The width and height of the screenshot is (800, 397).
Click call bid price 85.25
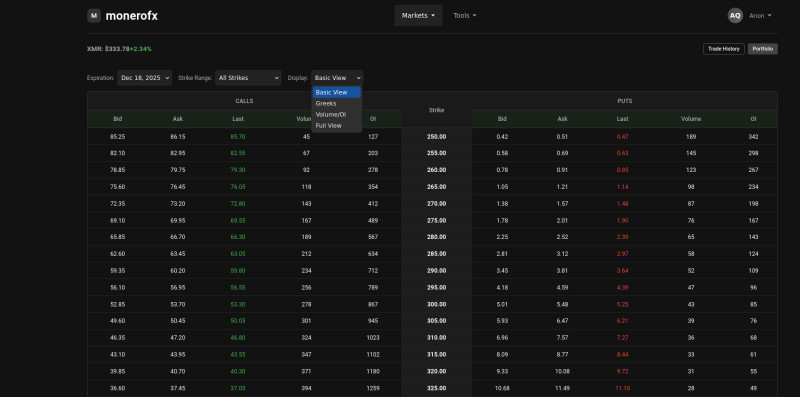117,137
